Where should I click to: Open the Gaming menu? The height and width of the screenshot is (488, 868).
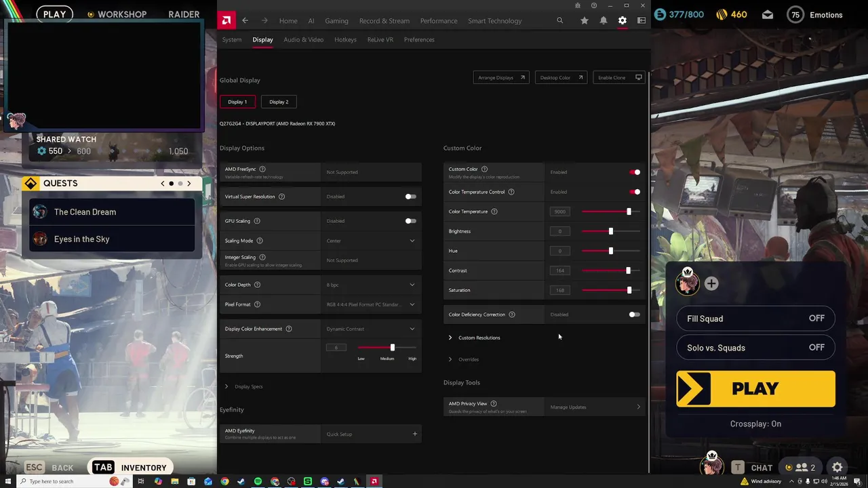point(336,21)
